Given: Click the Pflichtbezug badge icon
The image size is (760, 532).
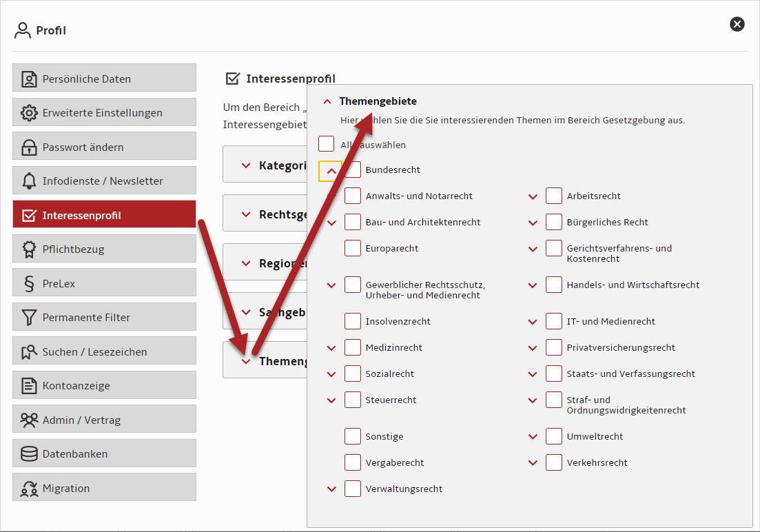Looking at the screenshot, I should coord(29,249).
